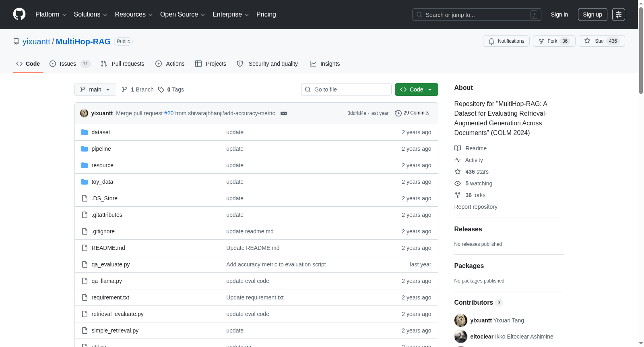Open contributor yixuantt Yixuan Tang profile

(x=497, y=320)
